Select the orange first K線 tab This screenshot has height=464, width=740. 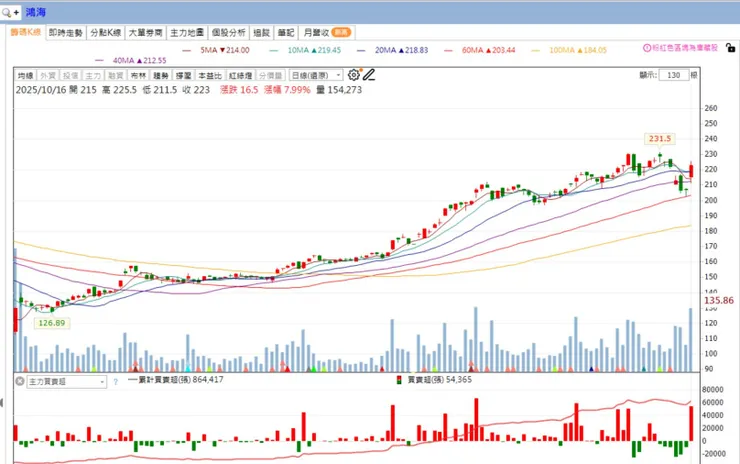(x=26, y=32)
